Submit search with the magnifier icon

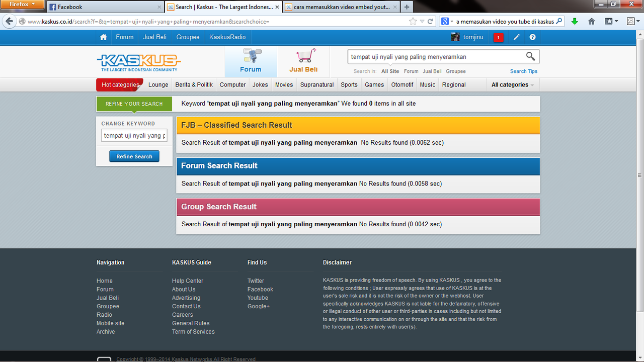pos(531,56)
